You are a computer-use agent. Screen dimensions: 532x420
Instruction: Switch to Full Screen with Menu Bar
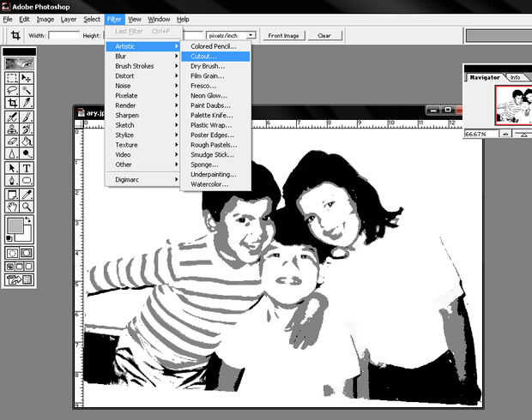tap(20, 267)
